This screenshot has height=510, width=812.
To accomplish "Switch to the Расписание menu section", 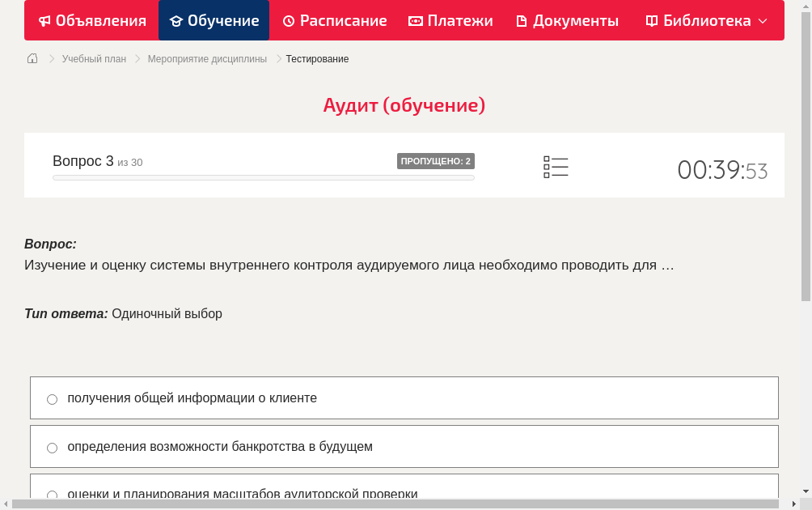I will point(334,20).
